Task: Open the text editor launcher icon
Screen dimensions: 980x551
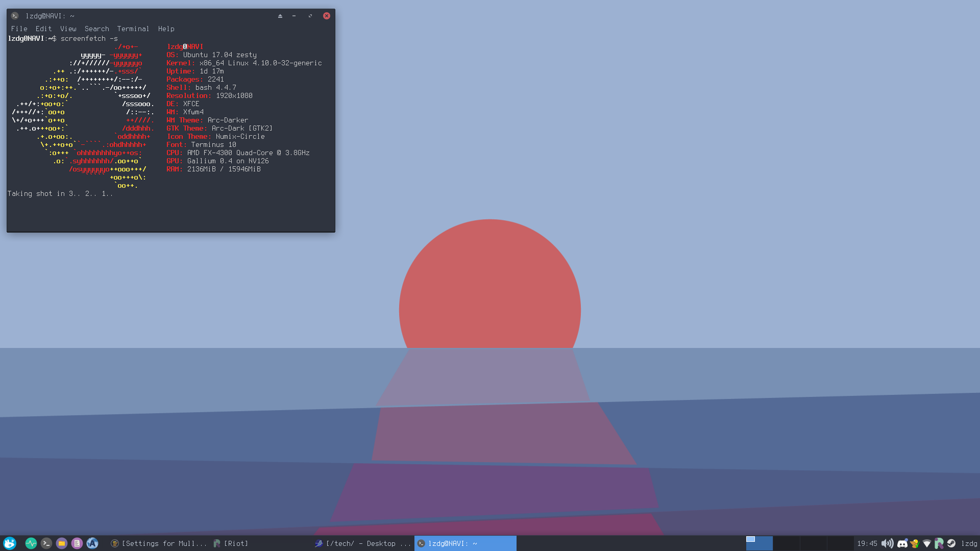Action: [x=77, y=543]
